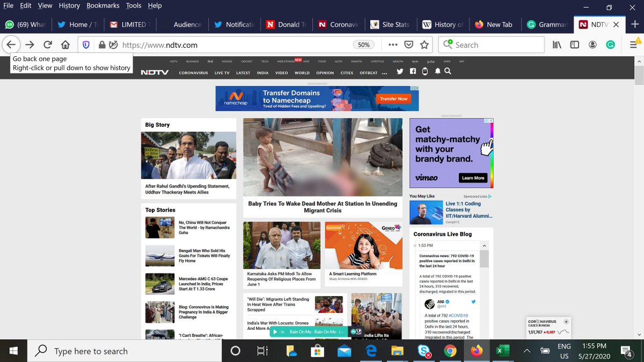Switch to Gmail LIMITED tab

coord(129,24)
